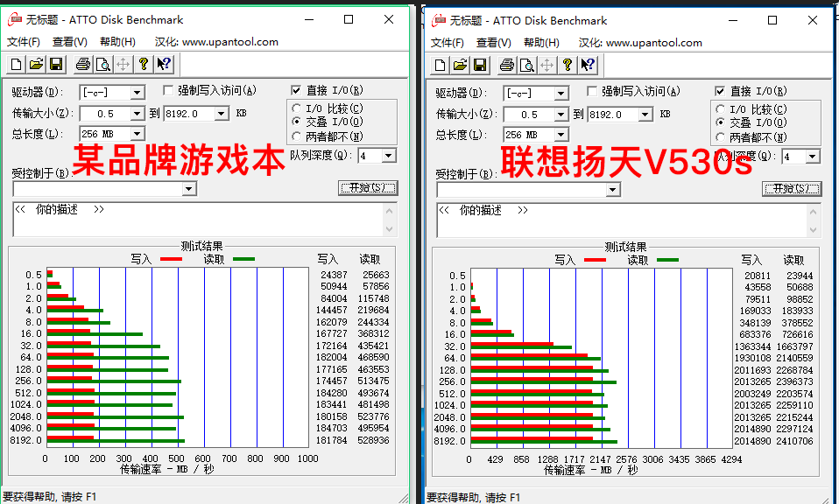Open transfer size 0.5 dropdown in right window
The width and height of the screenshot is (839, 504).
click(561, 115)
